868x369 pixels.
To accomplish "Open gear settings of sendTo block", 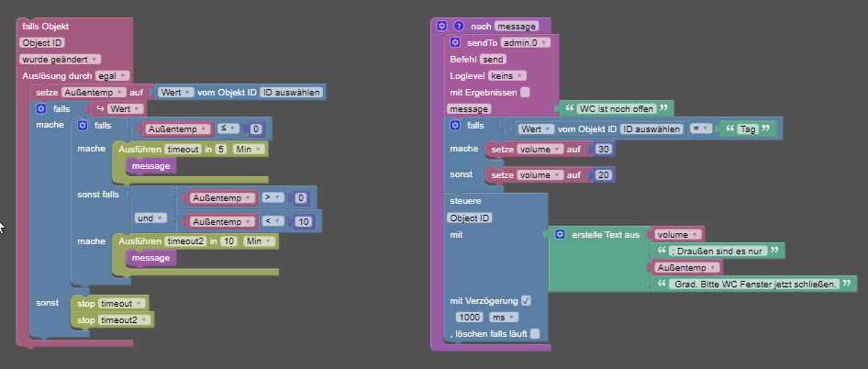I will click(455, 42).
